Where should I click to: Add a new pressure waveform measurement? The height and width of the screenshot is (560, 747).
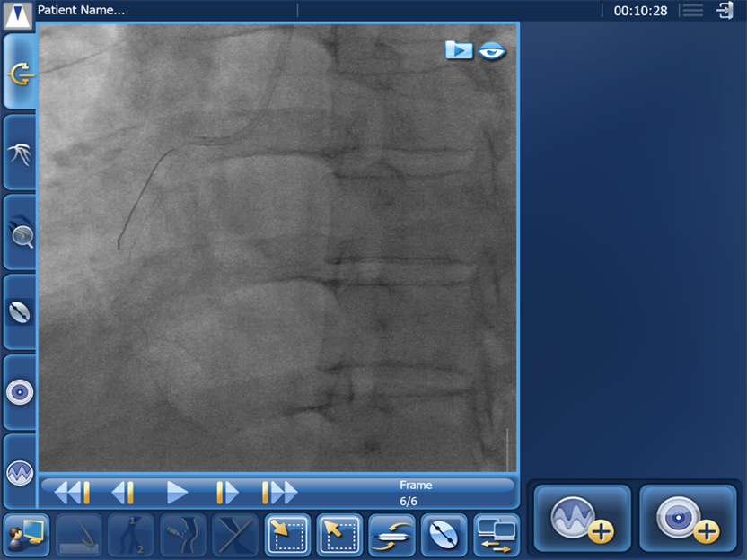click(x=582, y=518)
